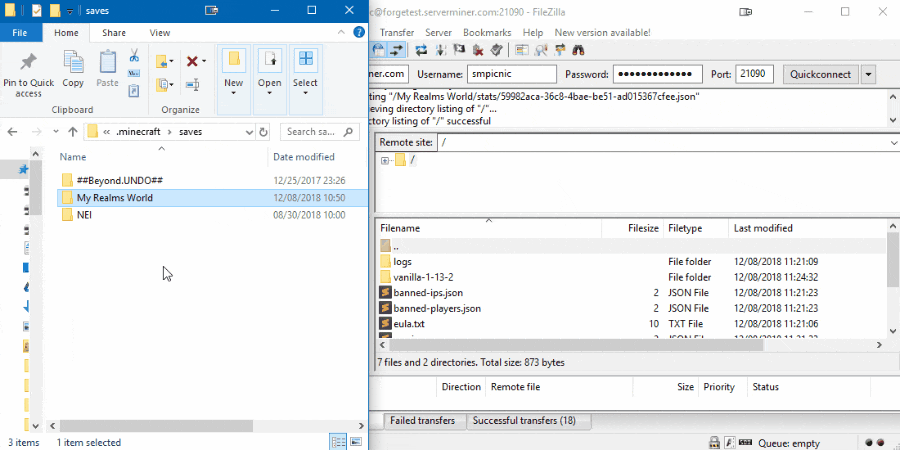Expand the root folder in Remote site tree

tap(385, 160)
